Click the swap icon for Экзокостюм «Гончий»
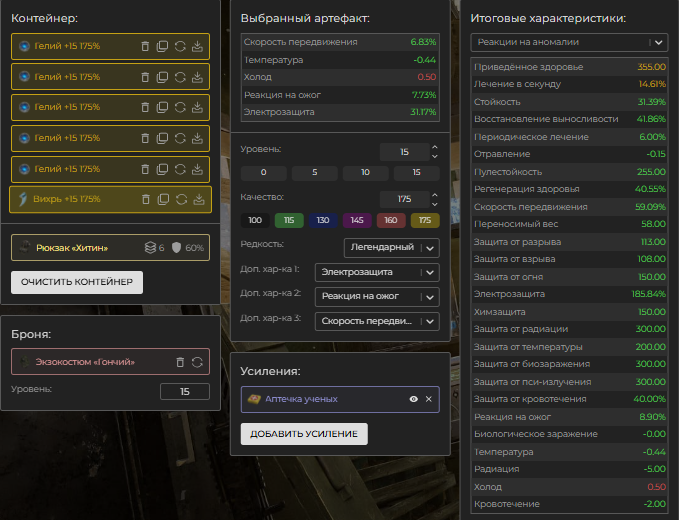679x520 pixels. click(x=197, y=362)
